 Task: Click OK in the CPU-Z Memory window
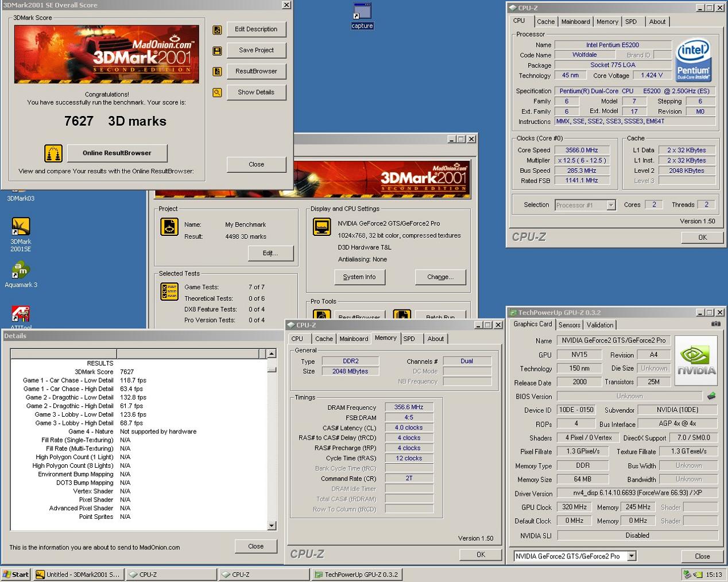[481, 554]
